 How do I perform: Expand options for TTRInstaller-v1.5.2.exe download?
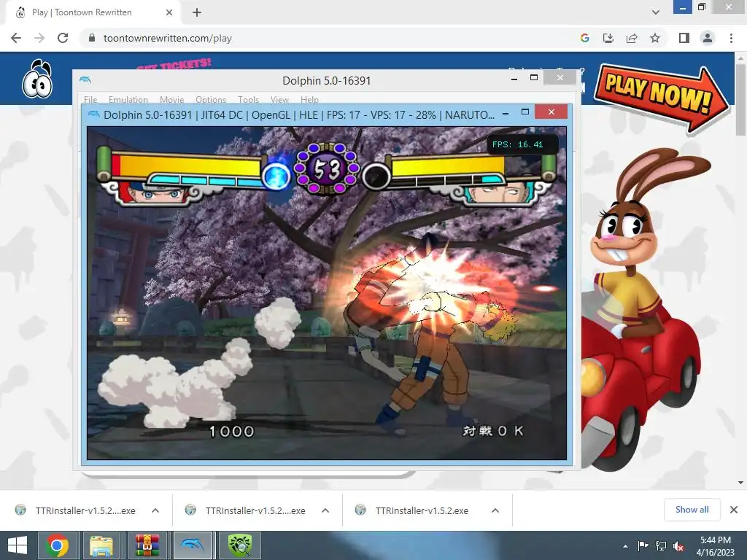(x=495, y=510)
